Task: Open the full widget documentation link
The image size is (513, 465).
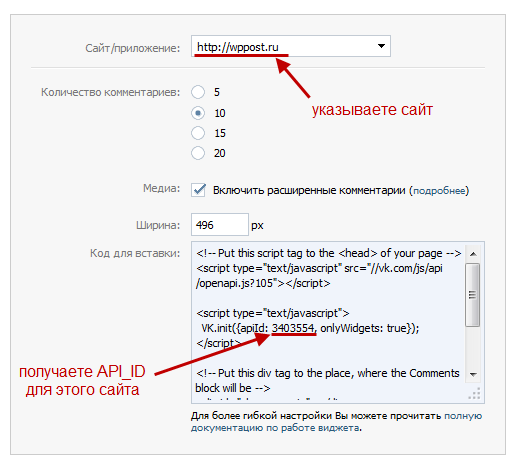Action: (x=336, y=422)
